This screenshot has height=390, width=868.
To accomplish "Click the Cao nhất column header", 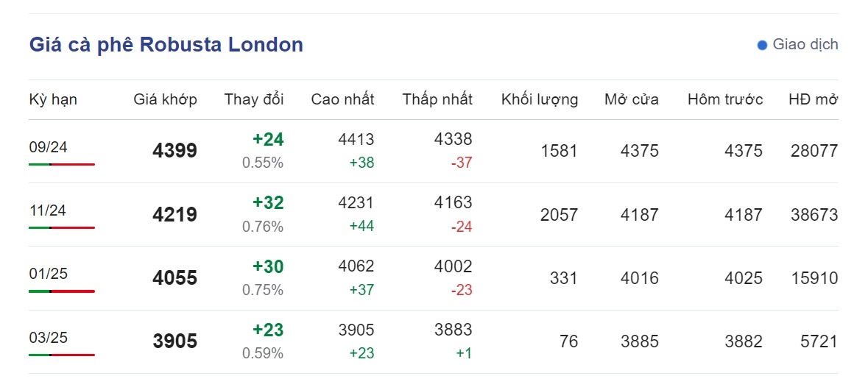I will point(342,99).
